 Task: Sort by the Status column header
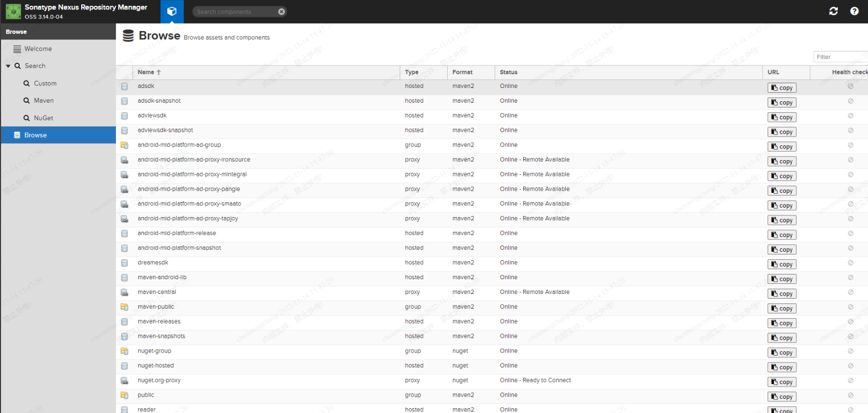(x=629, y=72)
